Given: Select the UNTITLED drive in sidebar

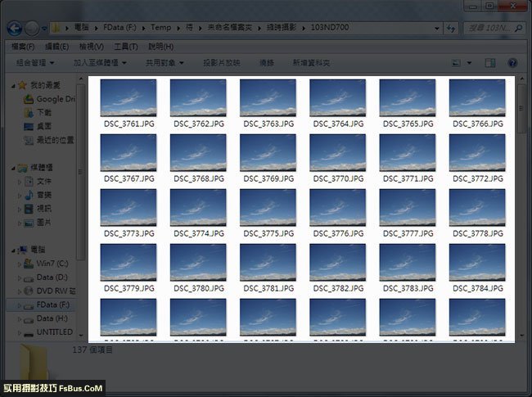Looking at the screenshot, I should click(x=54, y=332).
